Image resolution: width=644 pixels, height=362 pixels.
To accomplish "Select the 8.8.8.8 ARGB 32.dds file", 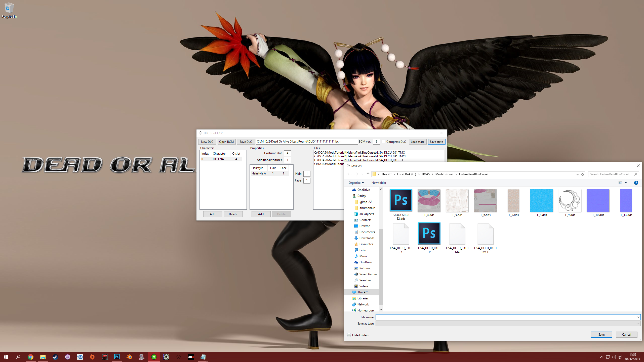I will (x=401, y=205).
